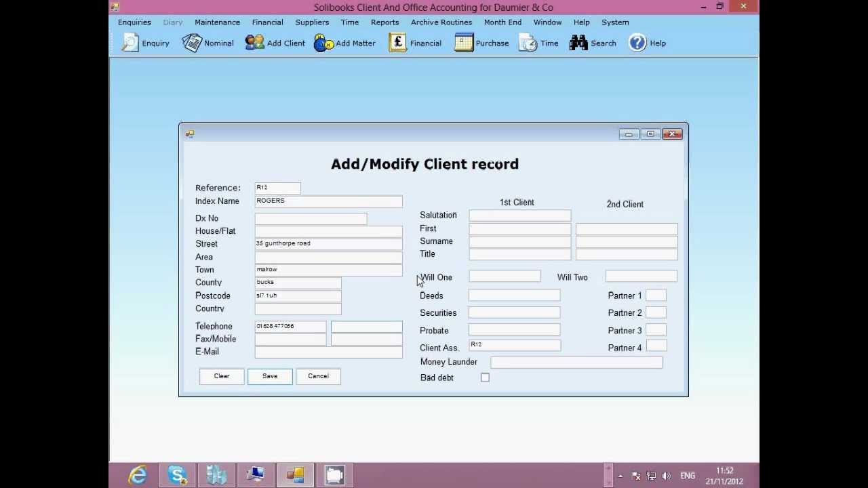This screenshot has width=868, height=488.
Task: Open the Financial menu in the menu bar
Action: tap(267, 22)
